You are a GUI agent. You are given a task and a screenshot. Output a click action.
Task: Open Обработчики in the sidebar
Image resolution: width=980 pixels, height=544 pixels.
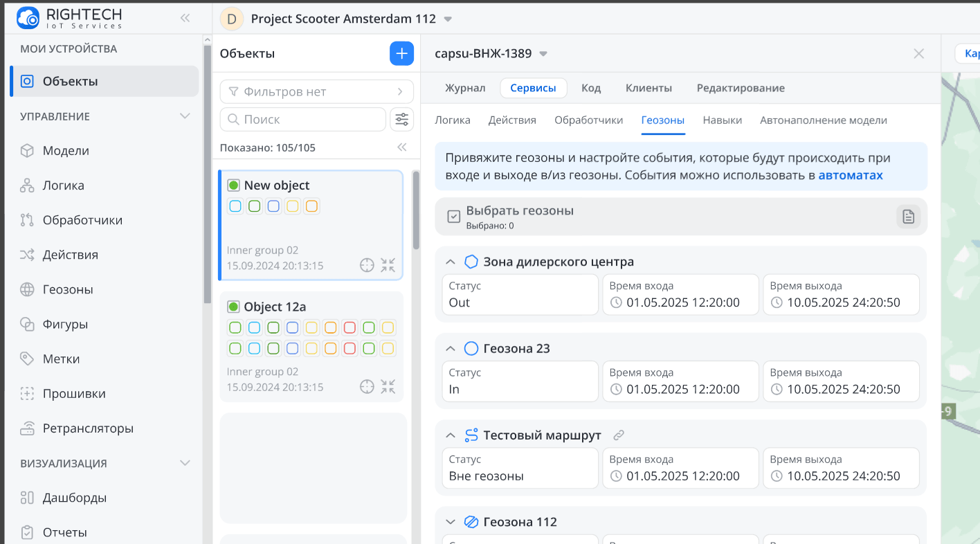pyautogui.click(x=82, y=220)
